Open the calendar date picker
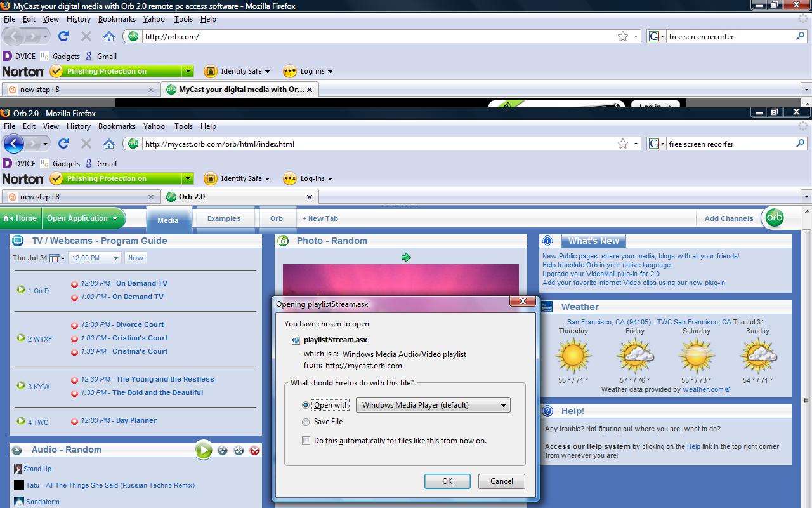Screen dimensions: 812x508 pyautogui.click(x=56, y=258)
